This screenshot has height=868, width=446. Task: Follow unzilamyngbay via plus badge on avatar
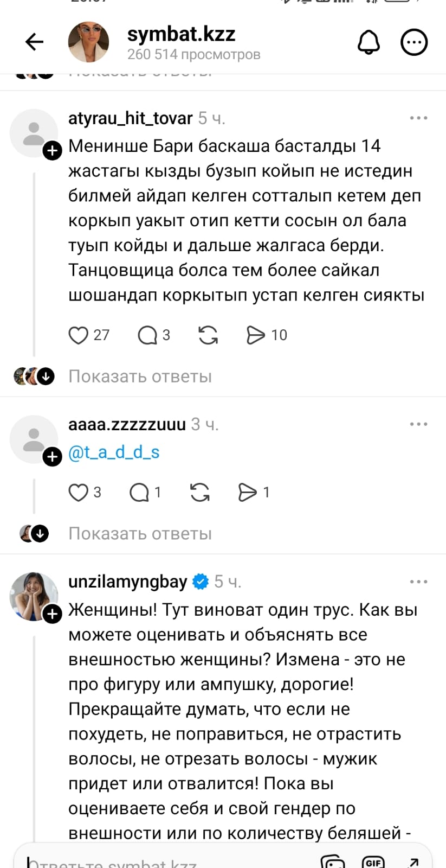tap(53, 614)
